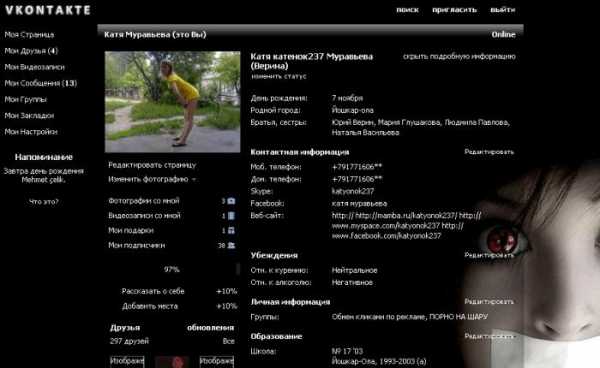Click the gift icon beside Мои подарки
Image resolution: width=600 pixels, height=368 pixels.
click(x=231, y=231)
